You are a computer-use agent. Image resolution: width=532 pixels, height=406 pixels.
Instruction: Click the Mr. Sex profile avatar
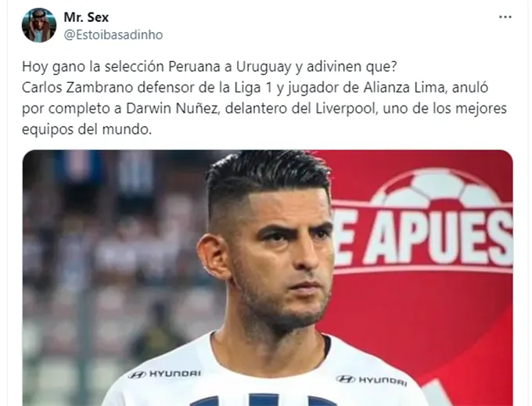[x=39, y=25]
